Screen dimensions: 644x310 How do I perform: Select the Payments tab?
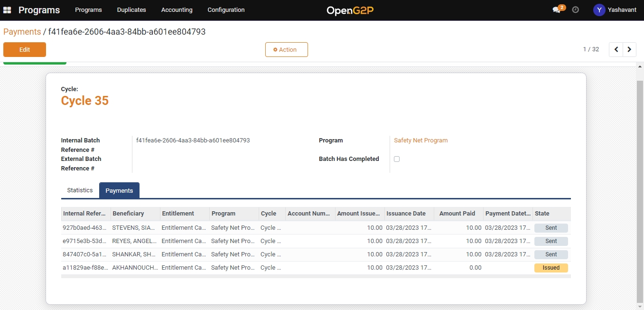pos(119,191)
